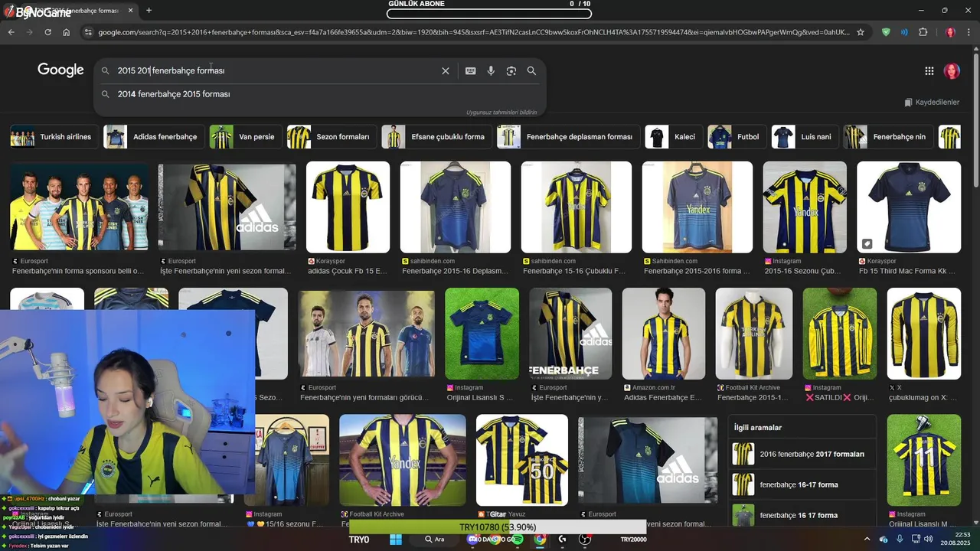Filter by Turkish airlines chip
Viewport: 980px width, 551px height.
[x=54, y=137]
